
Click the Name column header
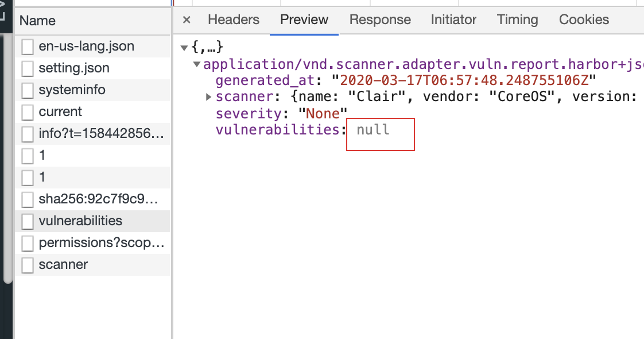[x=37, y=21]
